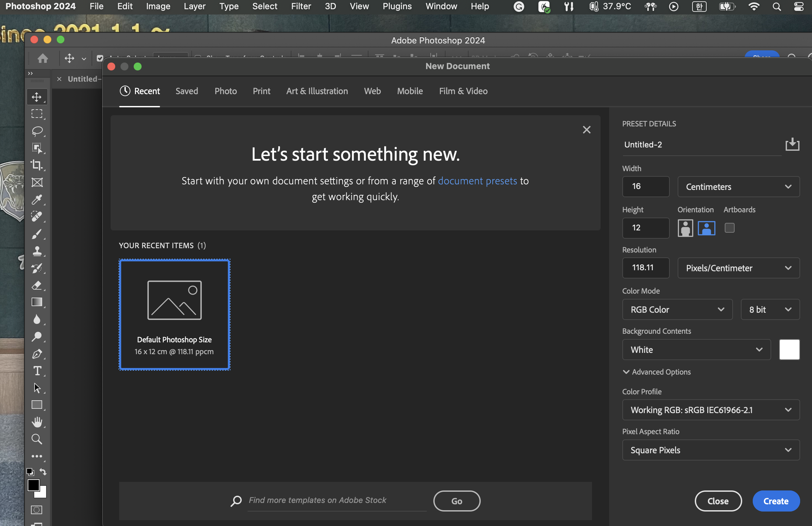Enable the Artboards checkbox
Screen dimensions: 812x526
click(x=729, y=228)
